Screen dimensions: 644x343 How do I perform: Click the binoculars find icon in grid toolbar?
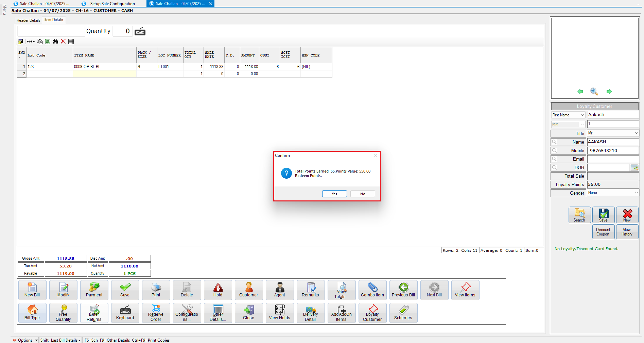click(x=55, y=42)
